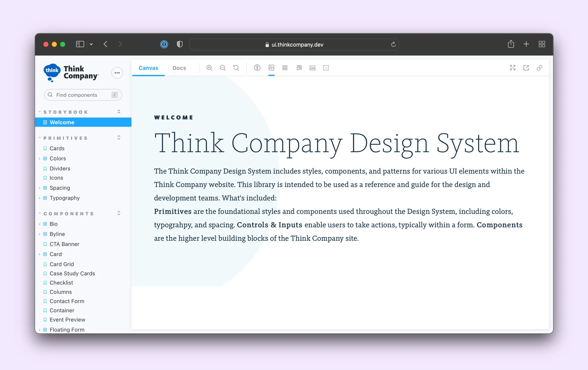Open the accessibility vision simulator icon
The width and height of the screenshot is (588, 370).
pos(257,68)
